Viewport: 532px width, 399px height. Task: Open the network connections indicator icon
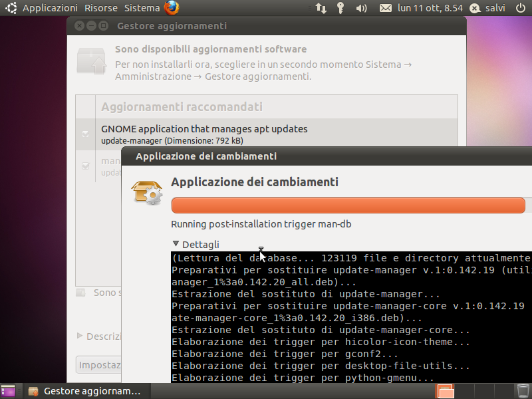(321, 8)
